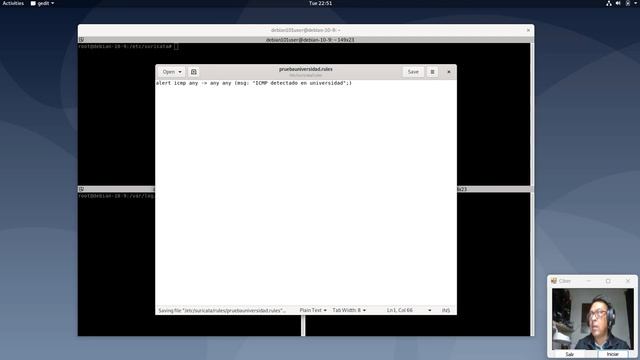This screenshot has width=640, height=360.
Task: Click the Ln 1, Col 66 indicator
Action: (x=400, y=310)
